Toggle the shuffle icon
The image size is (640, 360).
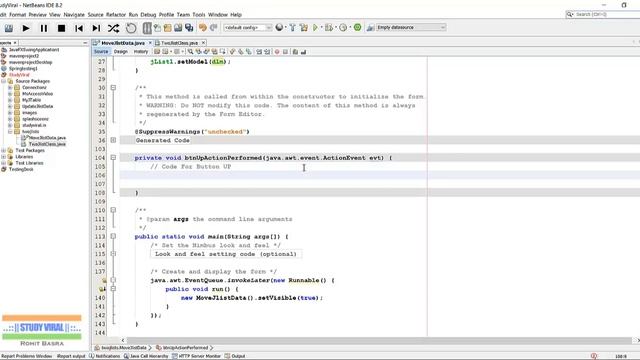coord(113,28)
